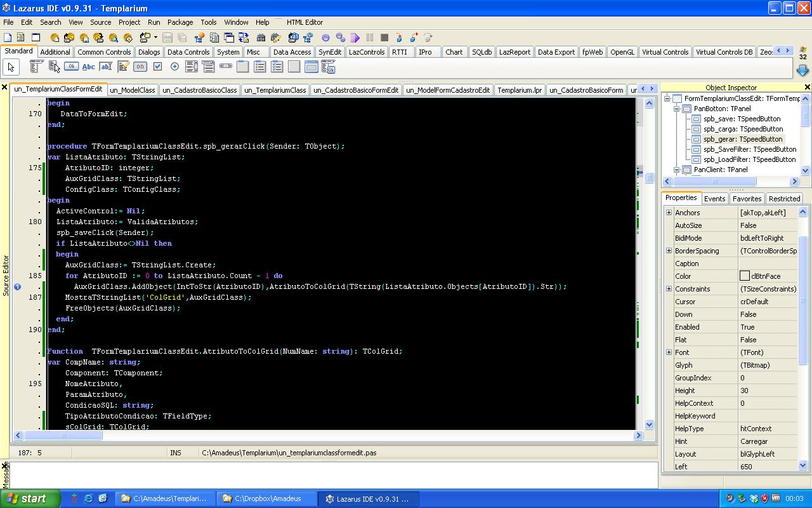Click the Windows start button

click(x=30, y=498)
